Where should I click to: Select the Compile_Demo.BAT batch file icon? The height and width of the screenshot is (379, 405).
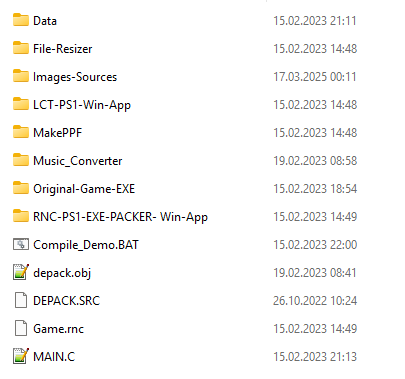click(21, 244)
